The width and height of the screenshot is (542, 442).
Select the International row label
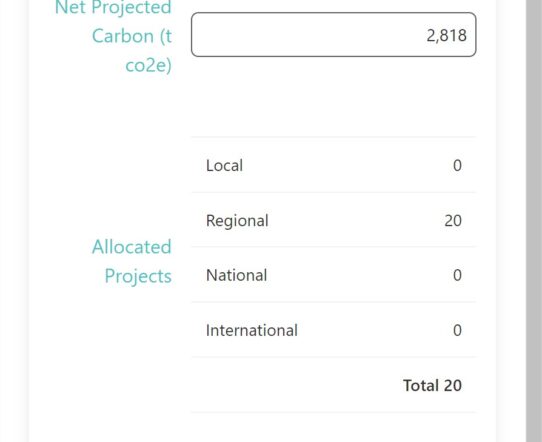click(252, 330)
